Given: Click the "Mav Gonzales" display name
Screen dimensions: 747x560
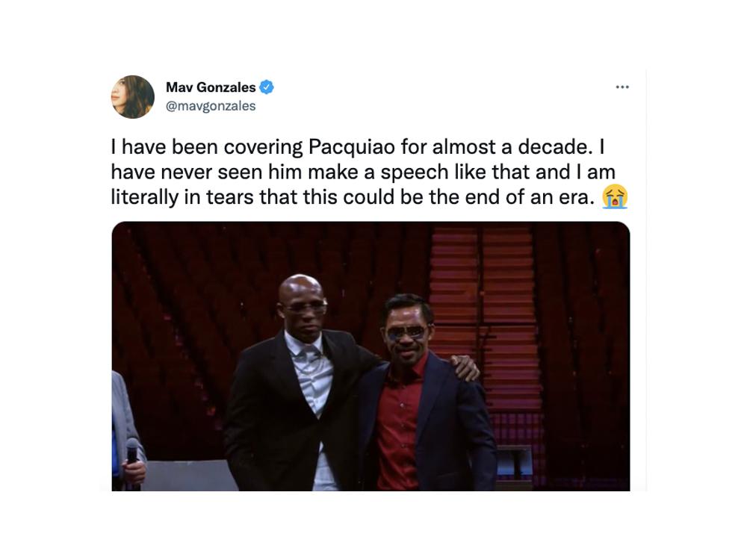Looking at the screenshot, I should coord(211,87).
